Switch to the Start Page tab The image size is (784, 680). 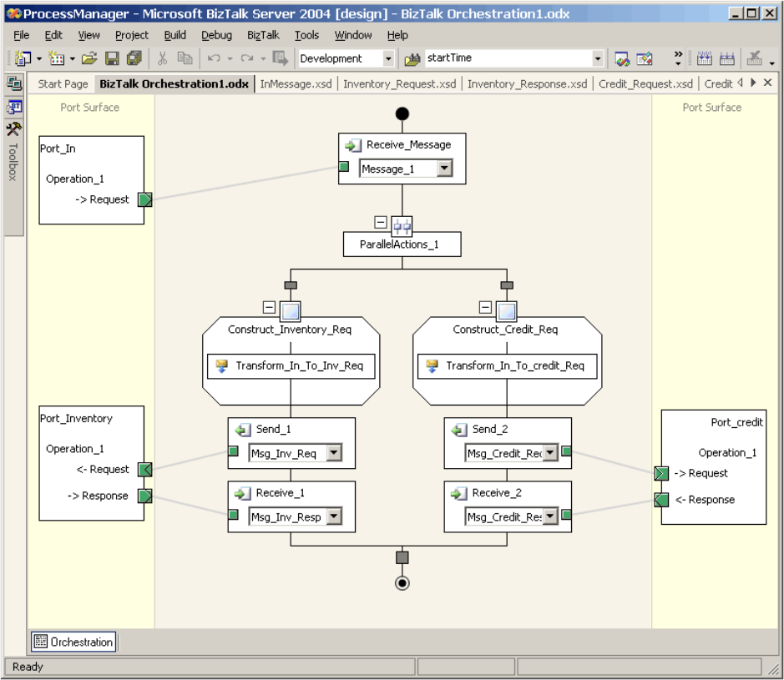pos(63,84)
